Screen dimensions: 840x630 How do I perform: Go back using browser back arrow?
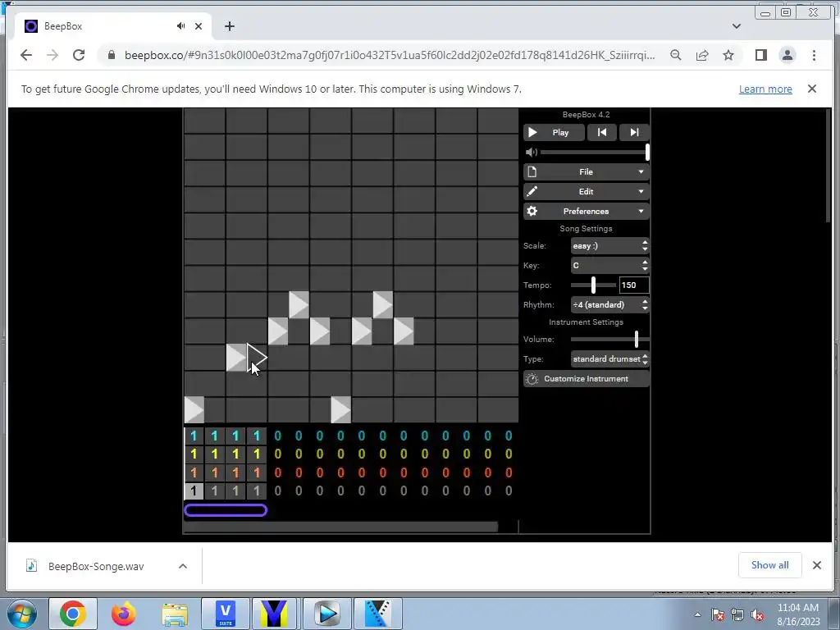coord(25,55)
